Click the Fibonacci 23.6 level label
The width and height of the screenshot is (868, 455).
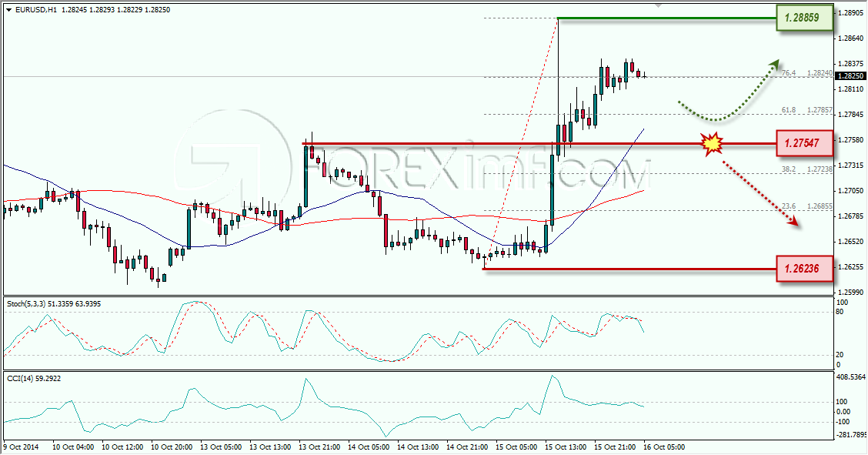click(x=789, y=206)
